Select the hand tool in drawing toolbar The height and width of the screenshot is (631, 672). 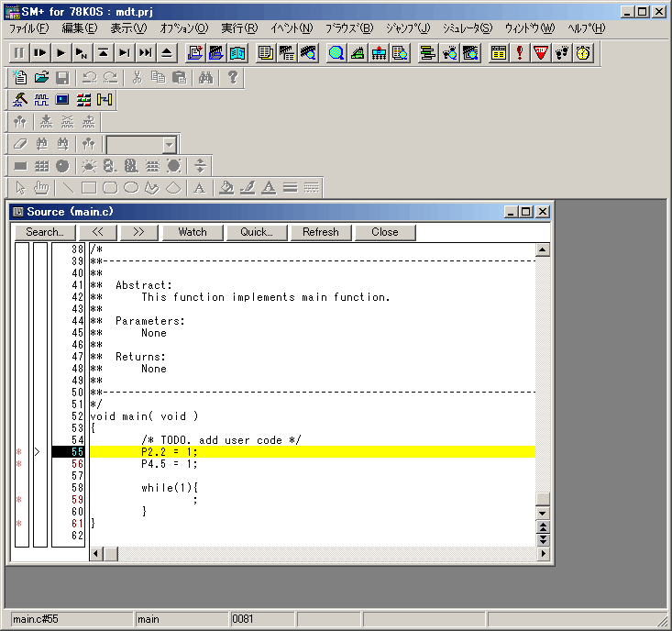point(41,188)
